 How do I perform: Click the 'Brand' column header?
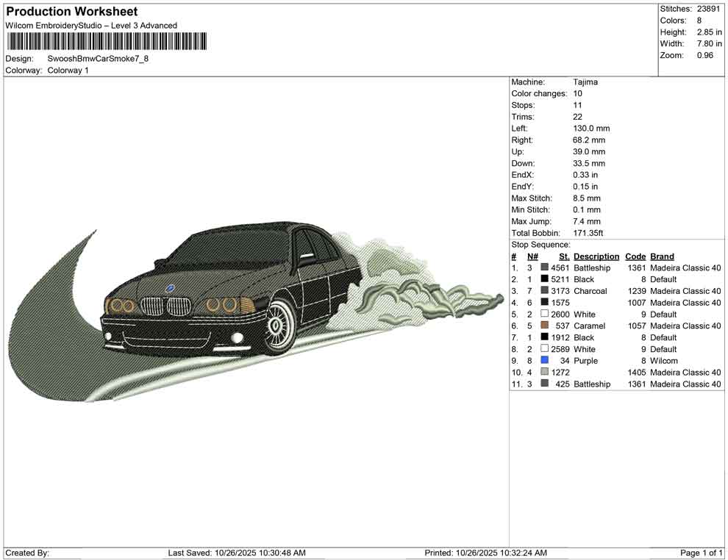pyautogui.click(x=662, y=256)
